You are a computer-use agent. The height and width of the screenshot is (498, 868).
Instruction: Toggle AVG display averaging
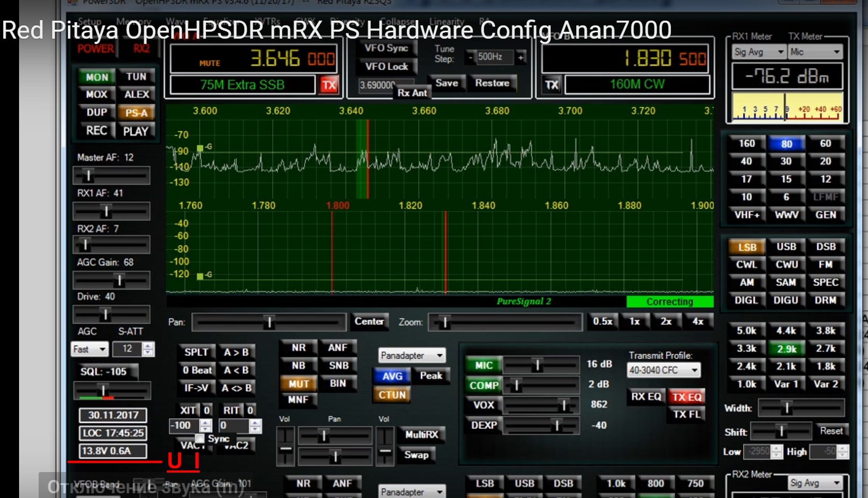(392, 376)
